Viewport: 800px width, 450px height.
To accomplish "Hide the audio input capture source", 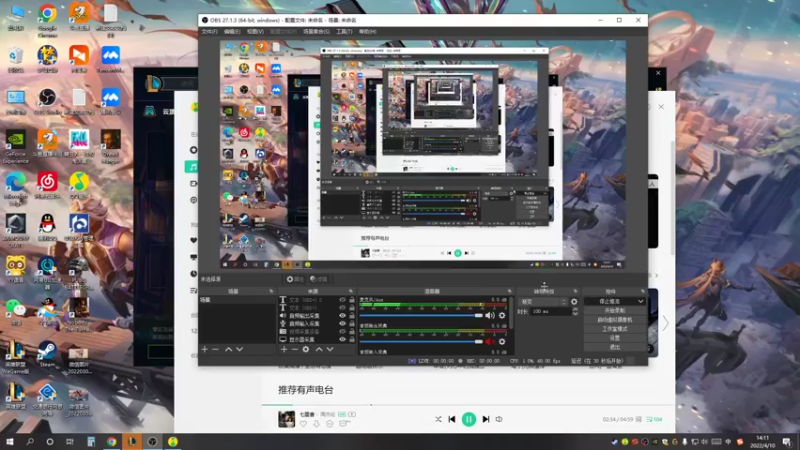I will pyautogui.click(x=342, y=323).
